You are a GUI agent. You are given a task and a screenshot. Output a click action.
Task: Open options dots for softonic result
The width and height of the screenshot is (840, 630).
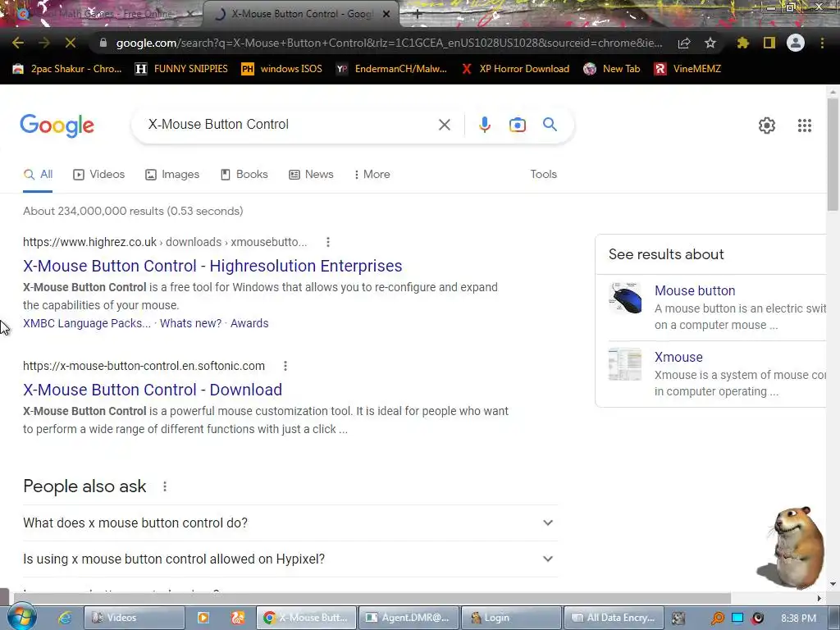pos(285,366)
